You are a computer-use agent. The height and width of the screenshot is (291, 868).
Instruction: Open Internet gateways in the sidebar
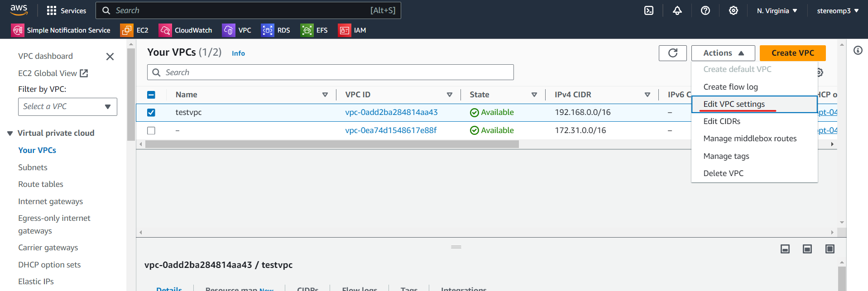51,201
